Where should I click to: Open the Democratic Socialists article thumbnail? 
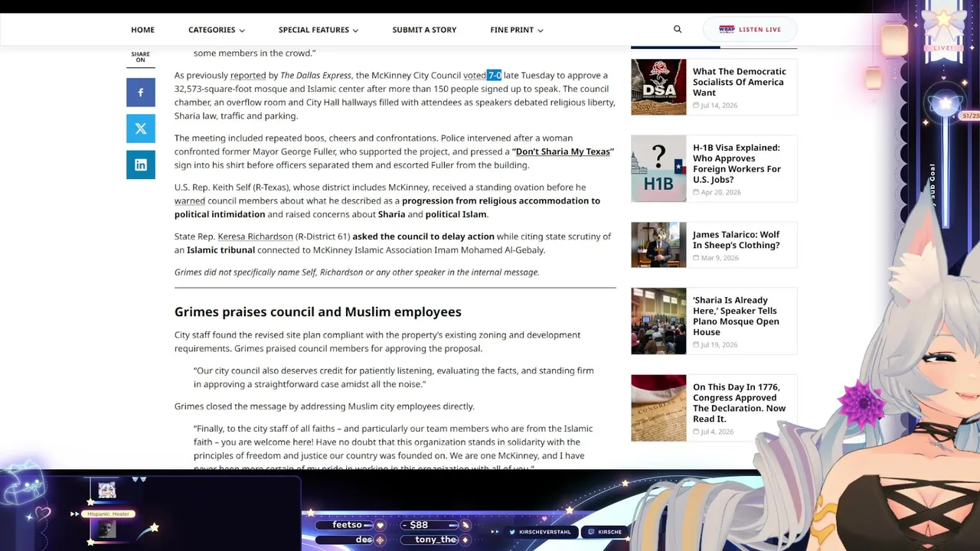(658, 87)
